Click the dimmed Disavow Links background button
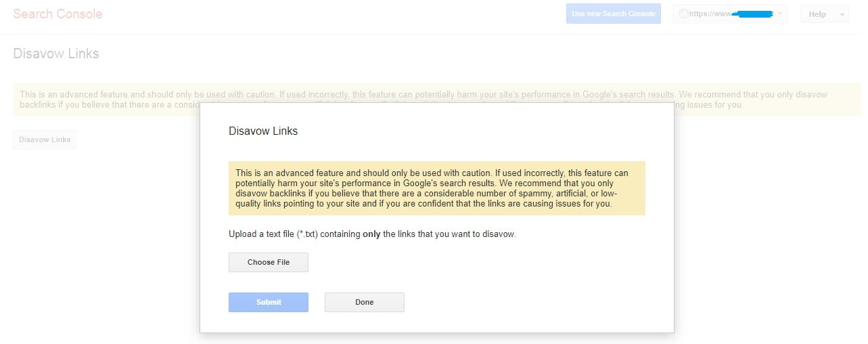Viewport: 868px width, 344px height. [45, 139]
